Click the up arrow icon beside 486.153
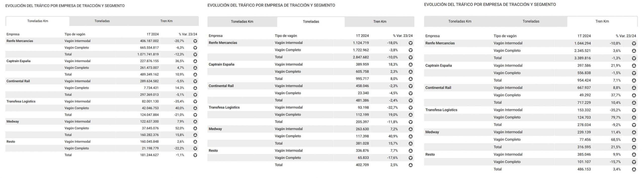 (x=634, y=169)
